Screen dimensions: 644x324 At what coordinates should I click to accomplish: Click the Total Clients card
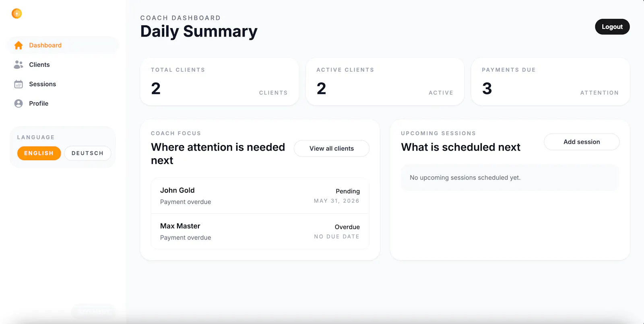219,82
